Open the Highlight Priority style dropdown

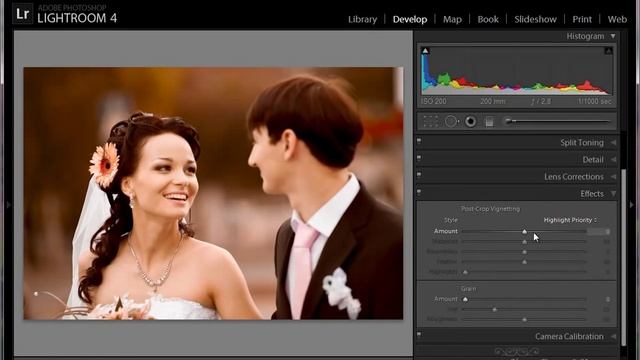[x=570, y=220]
